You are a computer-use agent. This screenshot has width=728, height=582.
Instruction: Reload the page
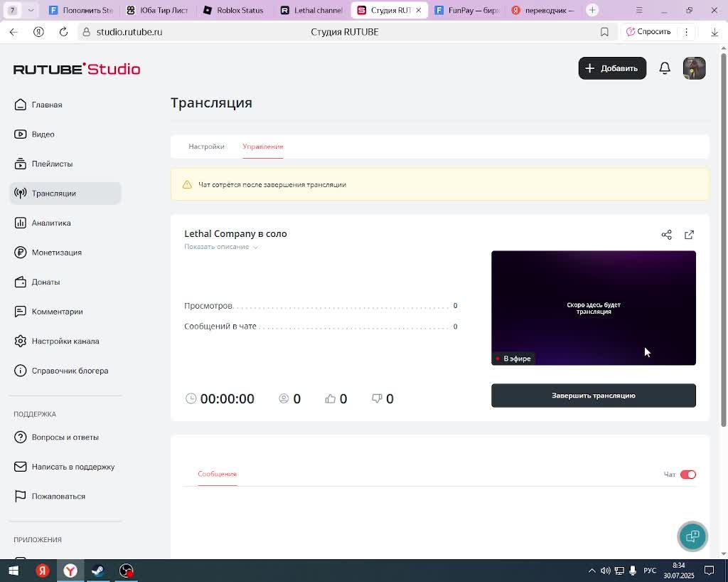point(63,32)
